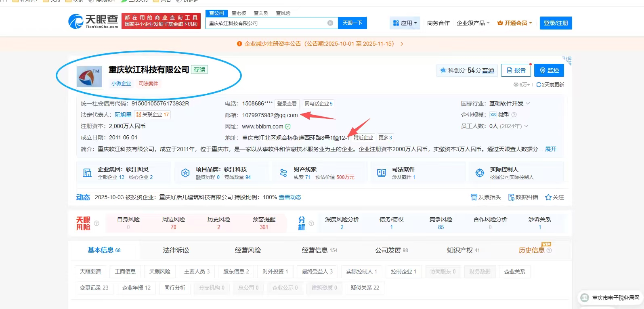Expand the 员工人数 year chevron

526,126
